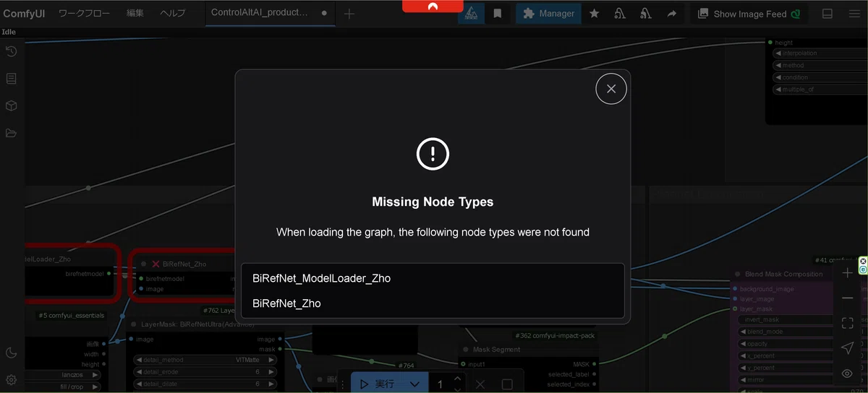Collapse LayerMask BiRefNetUltra node dot
Image resolution: width=868 pixels, height=393 pixels.
[x=133, y=325]
